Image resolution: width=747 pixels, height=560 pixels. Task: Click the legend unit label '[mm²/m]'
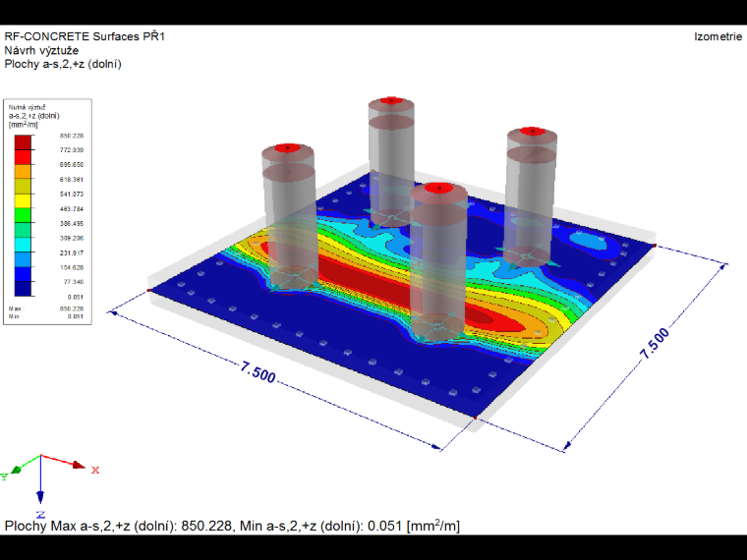coord(23,125)
